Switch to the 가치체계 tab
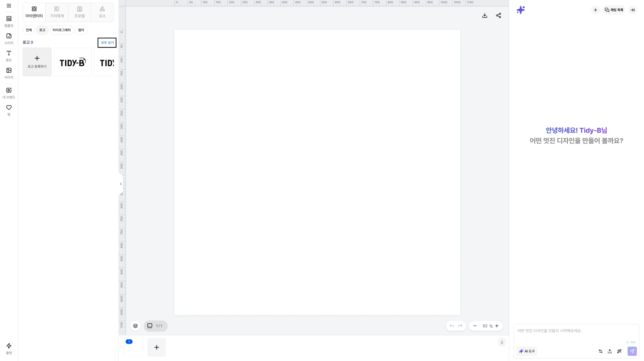 (57, 12)
